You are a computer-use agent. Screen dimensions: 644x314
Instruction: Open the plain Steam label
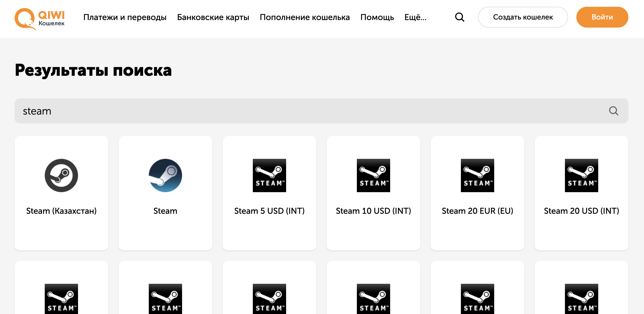click(165, 211)
